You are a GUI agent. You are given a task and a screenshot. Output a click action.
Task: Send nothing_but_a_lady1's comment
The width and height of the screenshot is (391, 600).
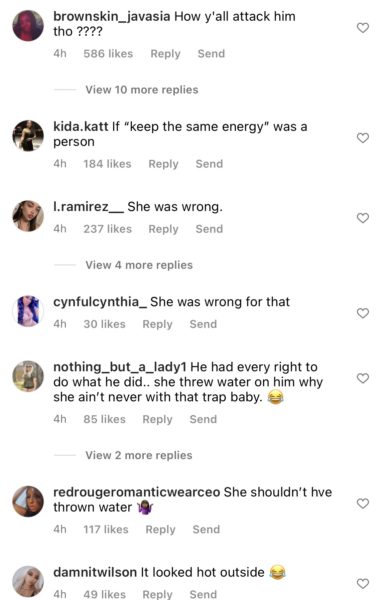point(203,419)
